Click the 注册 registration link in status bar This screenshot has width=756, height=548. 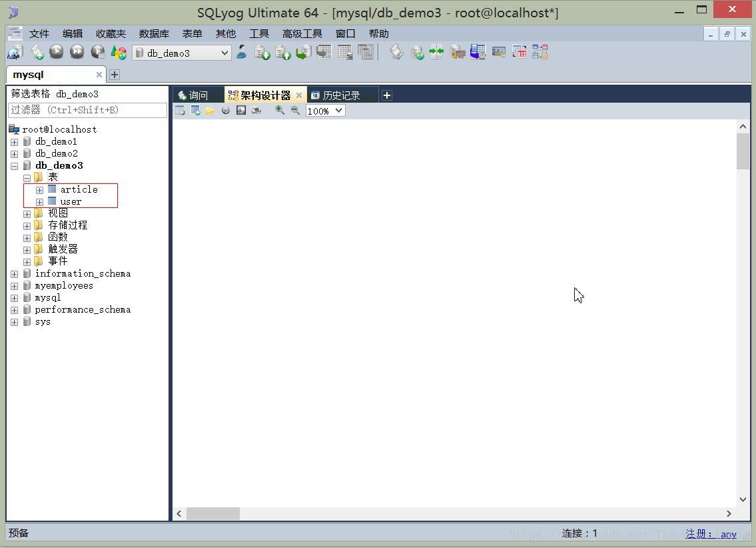pos(711,534)
